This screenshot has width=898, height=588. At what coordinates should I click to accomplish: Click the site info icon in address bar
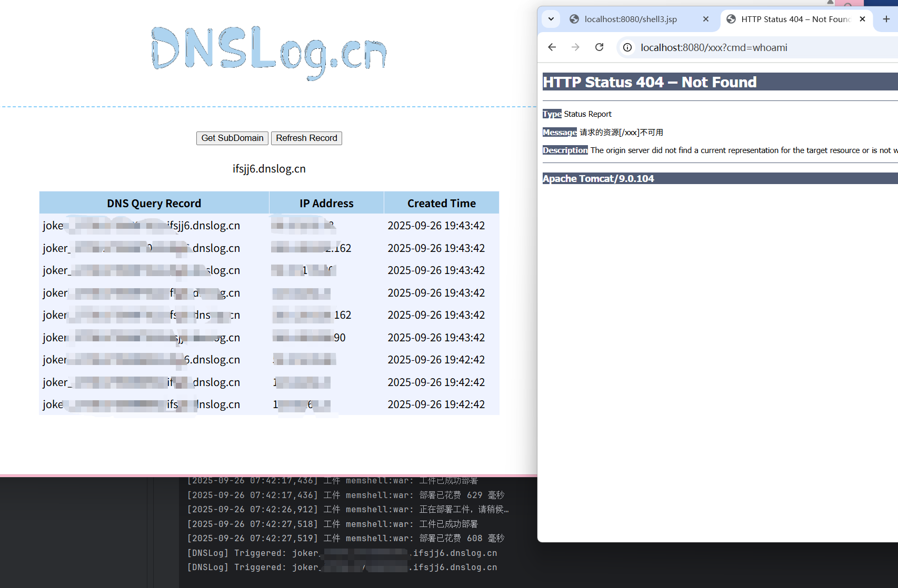pyautogui.click(x=627, y=48)
